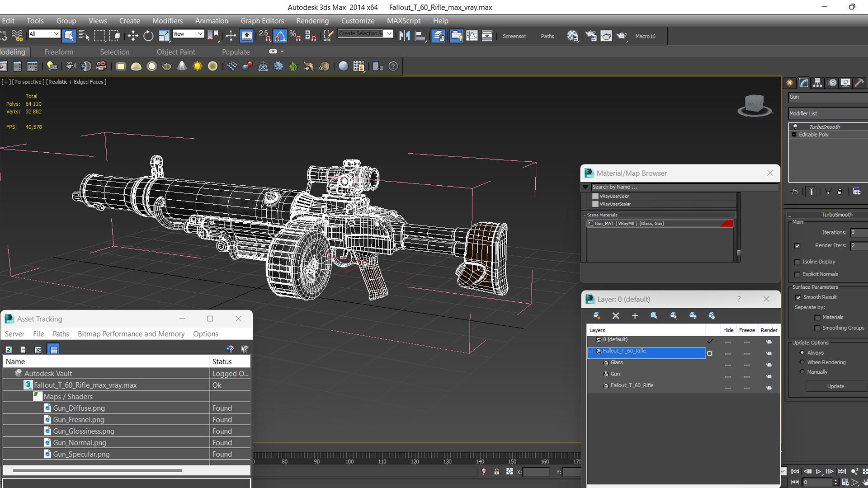This screenshot has width=868, height=488.
Task: Click the sun light icon
Action: tap(198, 66)
